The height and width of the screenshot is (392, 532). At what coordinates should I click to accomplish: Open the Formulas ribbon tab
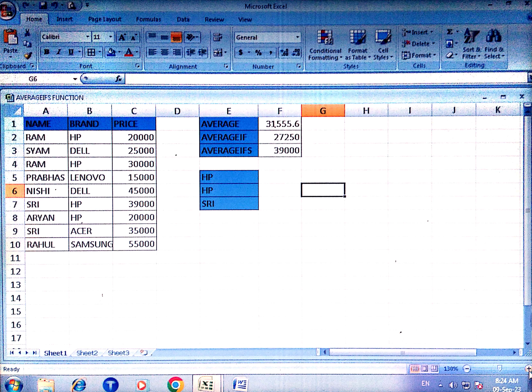(148, 19)
